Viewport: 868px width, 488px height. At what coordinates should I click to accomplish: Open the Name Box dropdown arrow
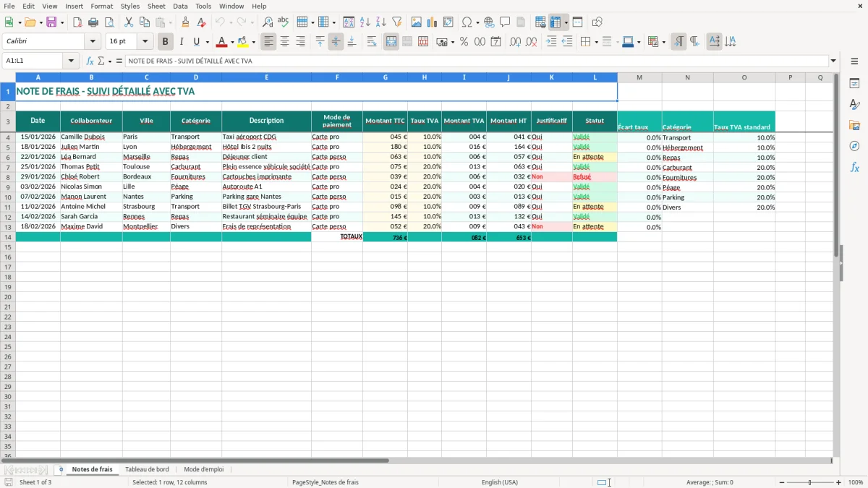pos(71,61)
